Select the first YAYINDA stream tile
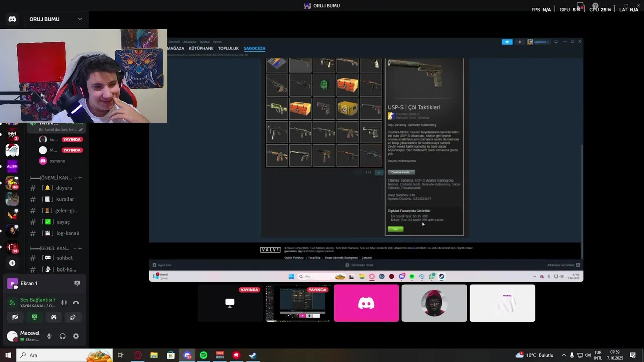Viewport: 644px width, 362px height. point(230,303)
